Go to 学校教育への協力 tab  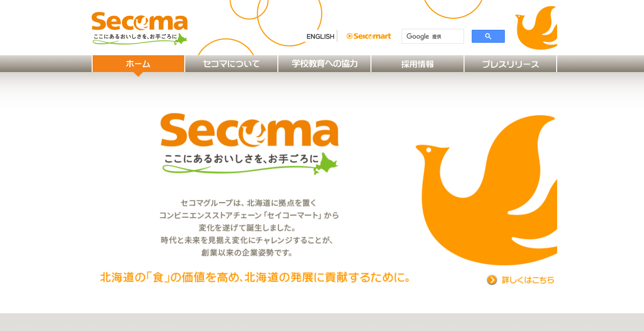pyautogui.click(x=324, y=64)
